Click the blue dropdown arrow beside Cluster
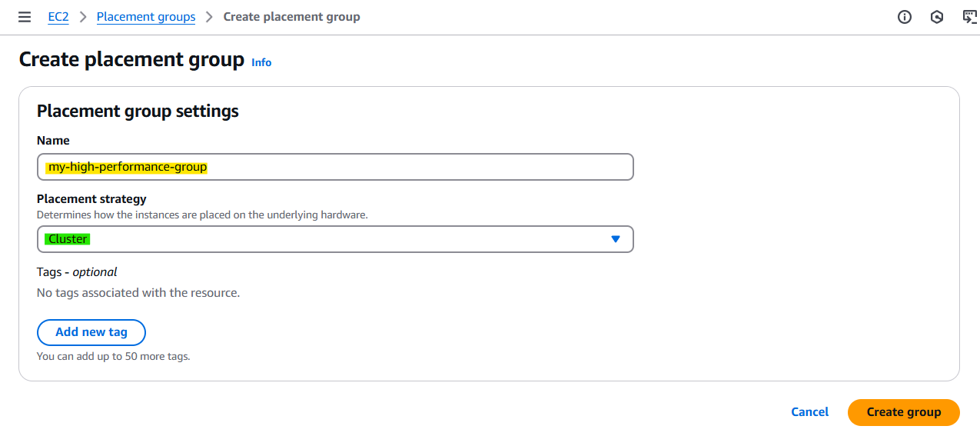 [615, 239]
